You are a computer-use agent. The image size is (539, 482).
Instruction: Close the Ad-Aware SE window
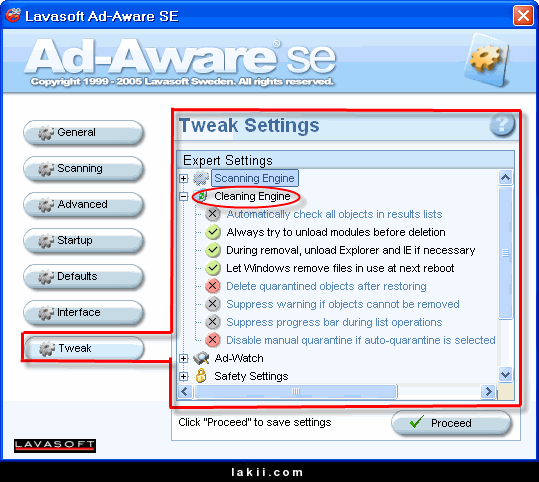click(x=523, y=15)
